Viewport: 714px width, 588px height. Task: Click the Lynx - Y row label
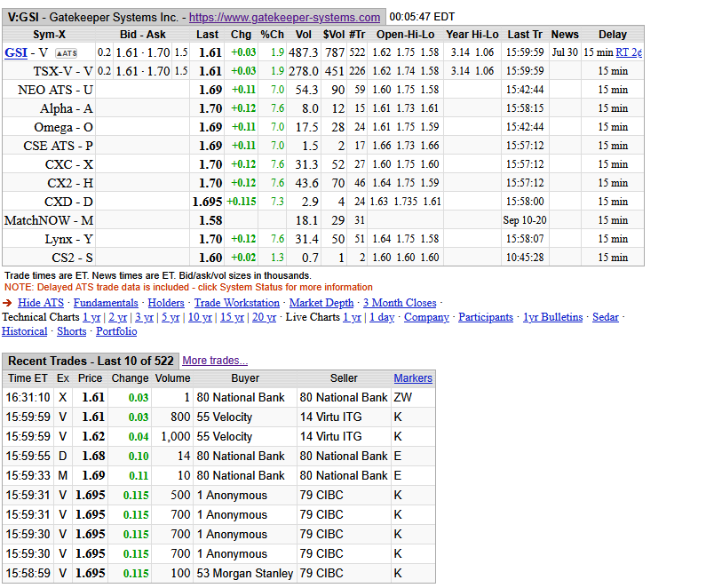68,239
